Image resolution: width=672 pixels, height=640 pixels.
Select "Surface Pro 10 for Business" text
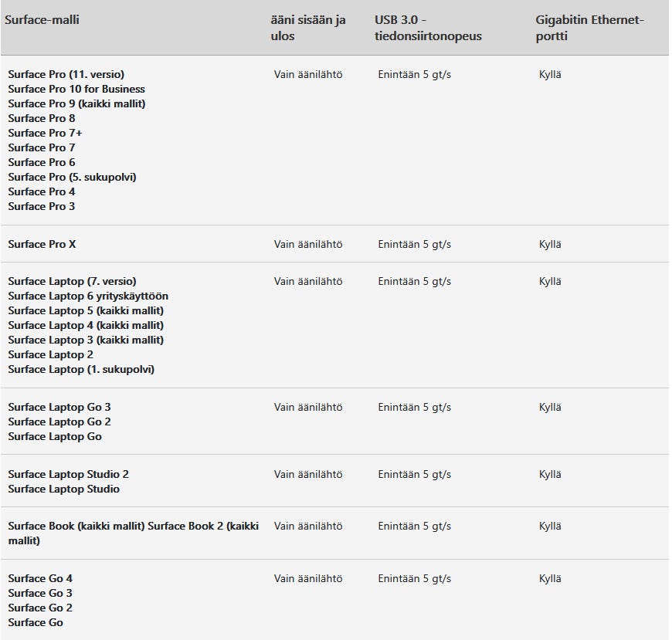pyautogui.click(x=76, y=89)
